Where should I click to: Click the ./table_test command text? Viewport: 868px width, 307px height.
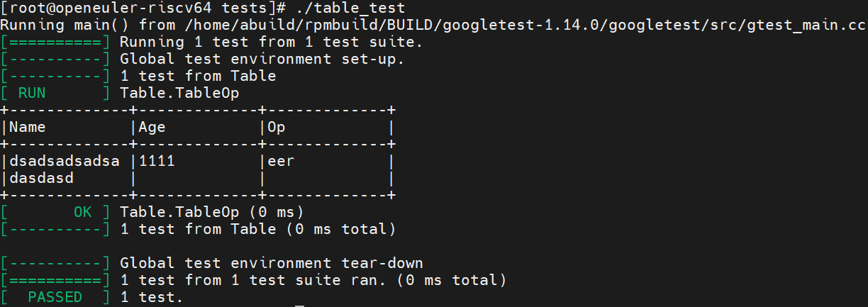pyautogui.click(x=348, y=8)
